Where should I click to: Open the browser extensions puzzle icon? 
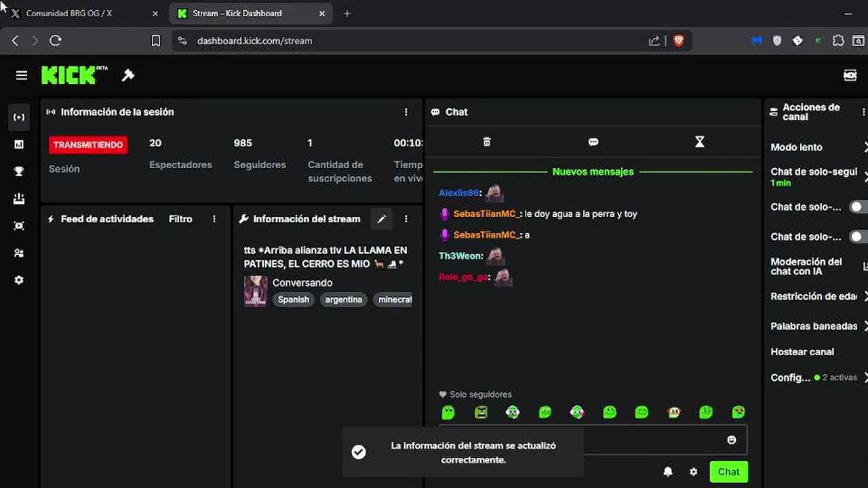point(838,41)
